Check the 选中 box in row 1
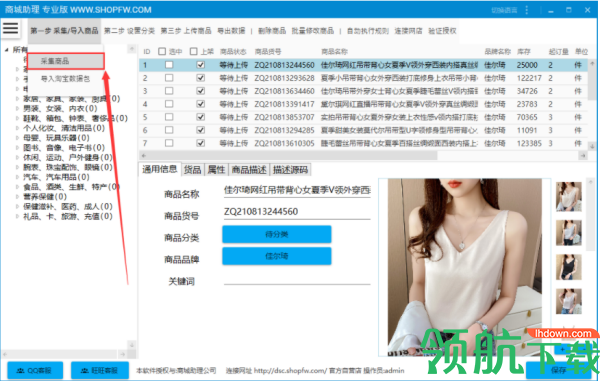 169,65
